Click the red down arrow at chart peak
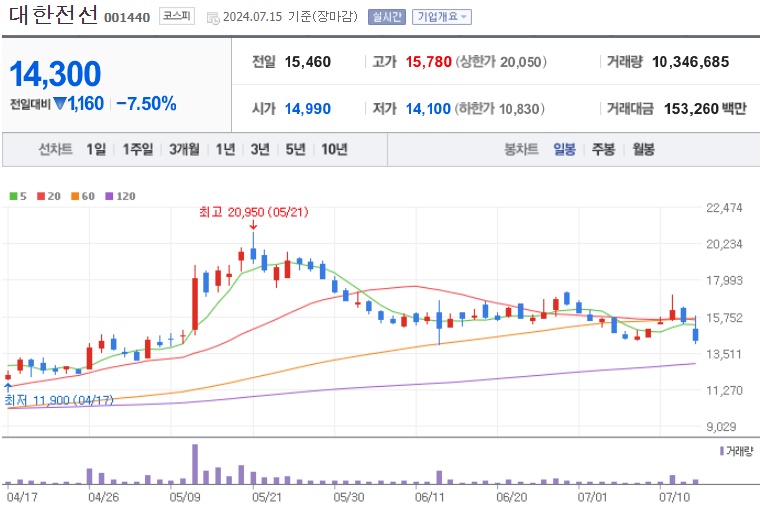 point(253,226)
